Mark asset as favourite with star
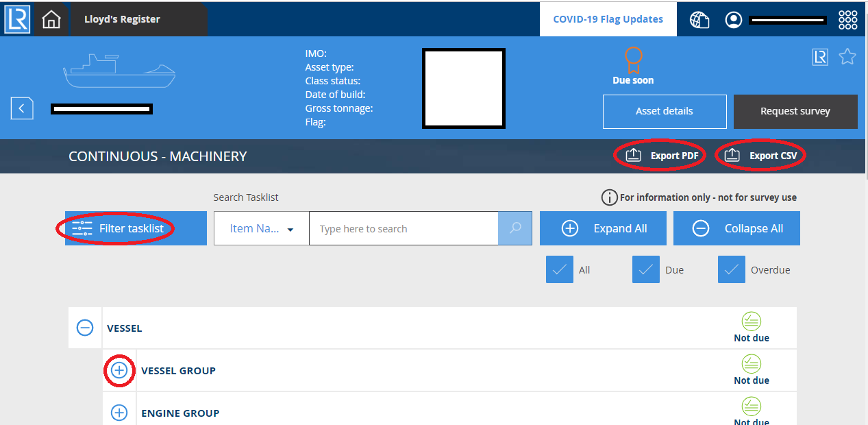 click(x=847, y=57)
